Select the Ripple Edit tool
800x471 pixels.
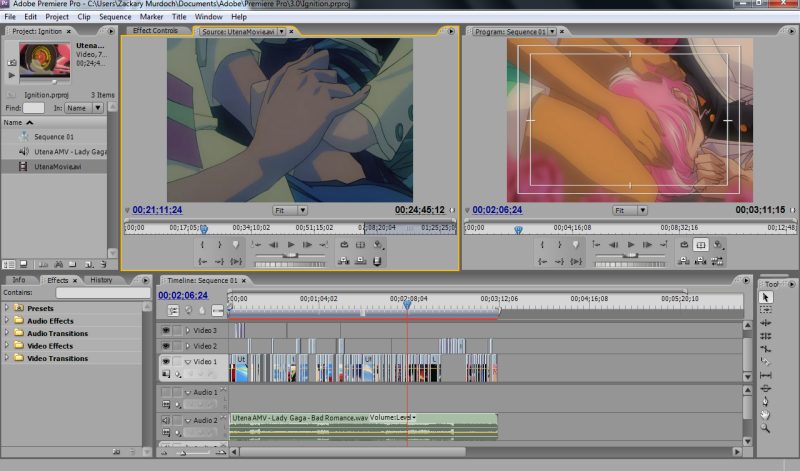[765, 323]
